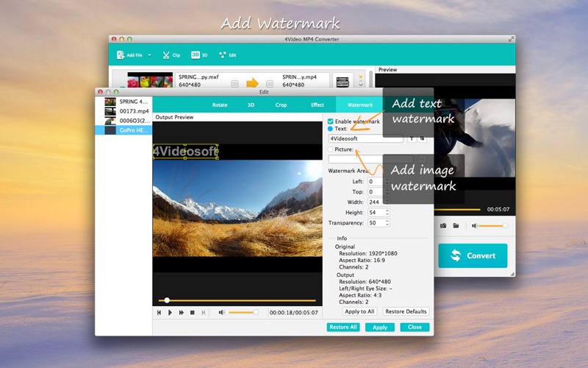Select the Picture watermark radio button

[x=330, y=149]
